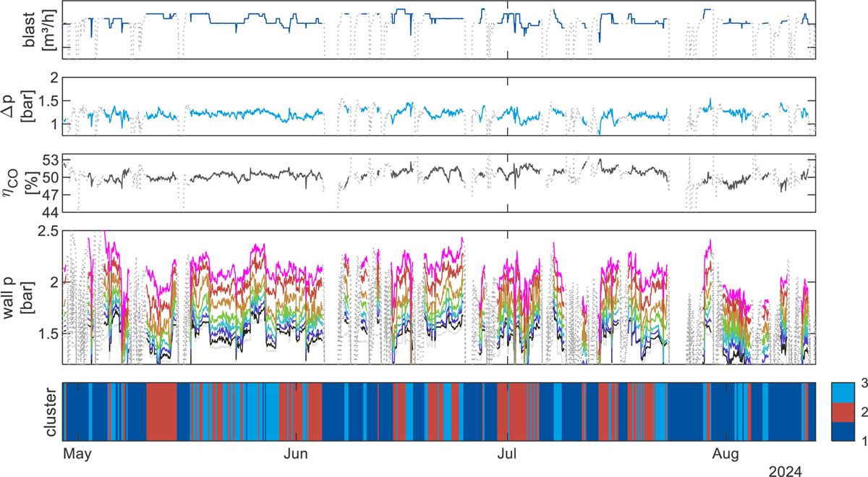
Task: Select the May label on time axis
Action: click(75, 455)
